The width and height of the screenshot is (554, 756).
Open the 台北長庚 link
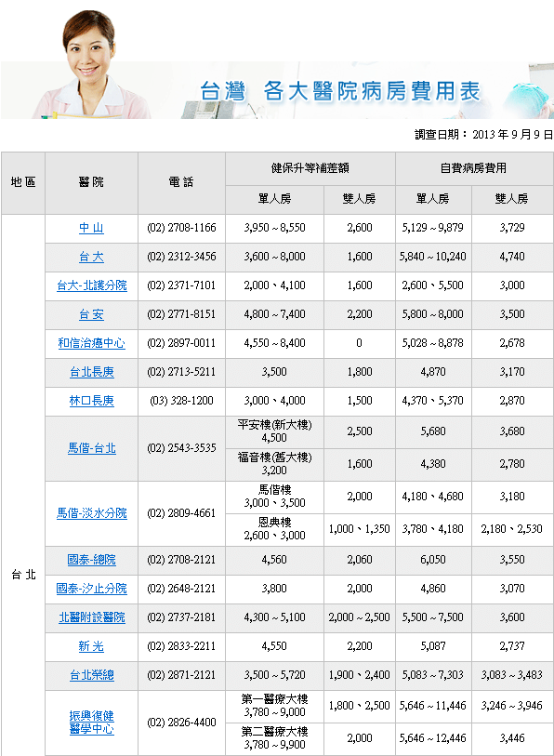click(x=92, y=372)
